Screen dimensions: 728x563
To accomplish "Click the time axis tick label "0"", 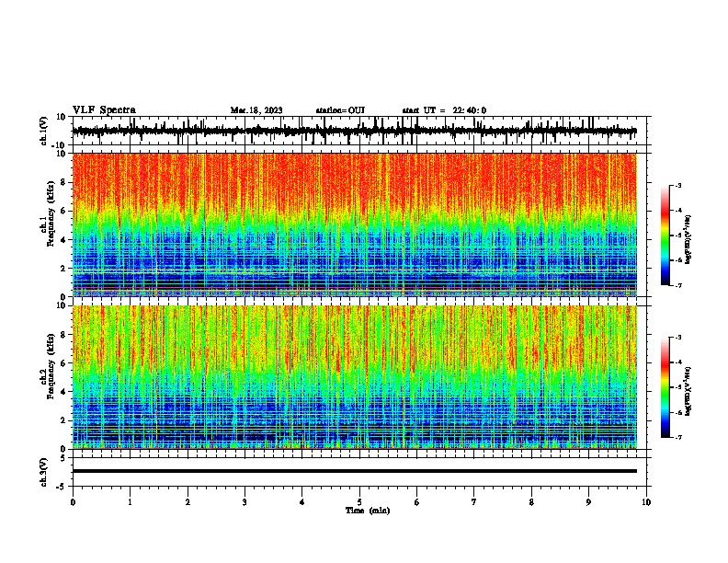I will (73, 502).
